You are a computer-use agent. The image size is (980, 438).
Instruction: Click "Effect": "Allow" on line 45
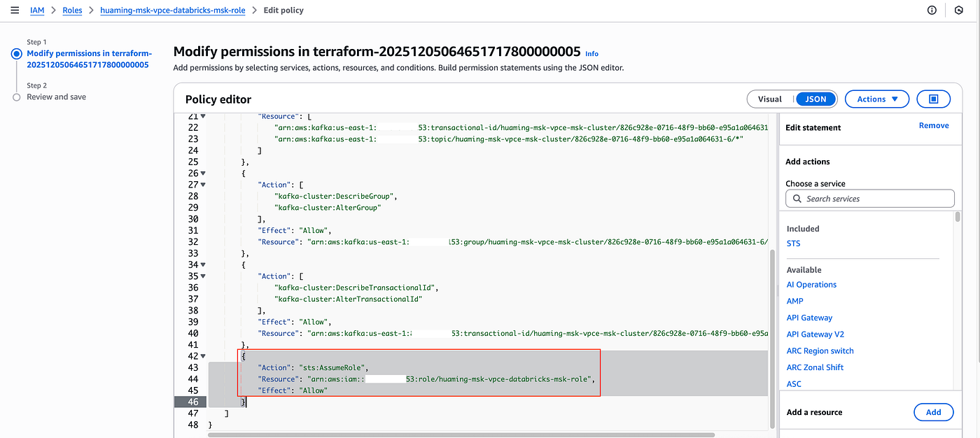[x=293, y=390]
